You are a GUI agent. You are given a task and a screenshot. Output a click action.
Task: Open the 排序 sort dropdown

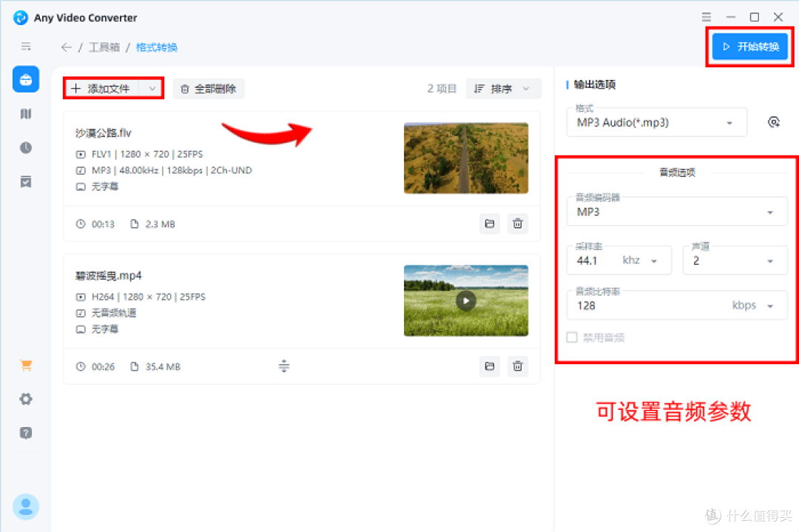(503, 89)
